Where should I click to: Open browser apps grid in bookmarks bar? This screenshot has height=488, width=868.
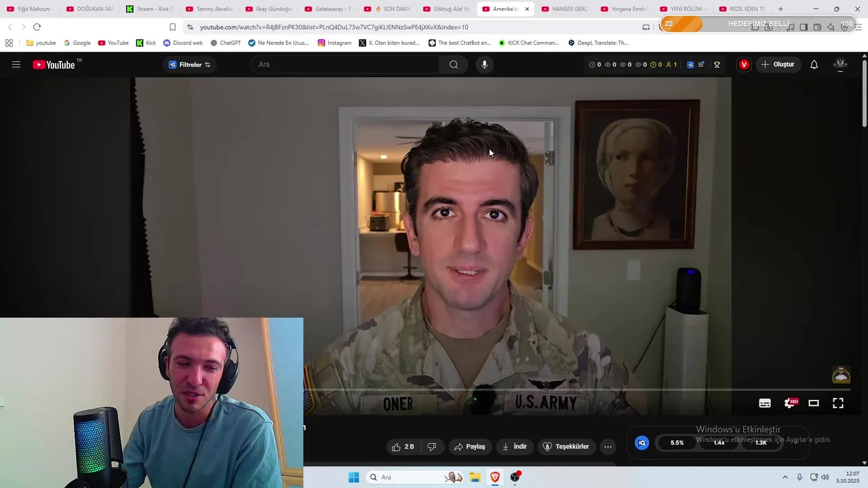pyautogui.click(x=9, y=43)
